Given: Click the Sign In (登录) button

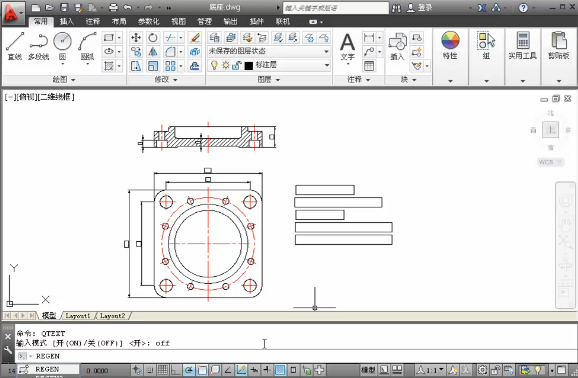Looking at the screenshot, I should (x=420, y=8).
